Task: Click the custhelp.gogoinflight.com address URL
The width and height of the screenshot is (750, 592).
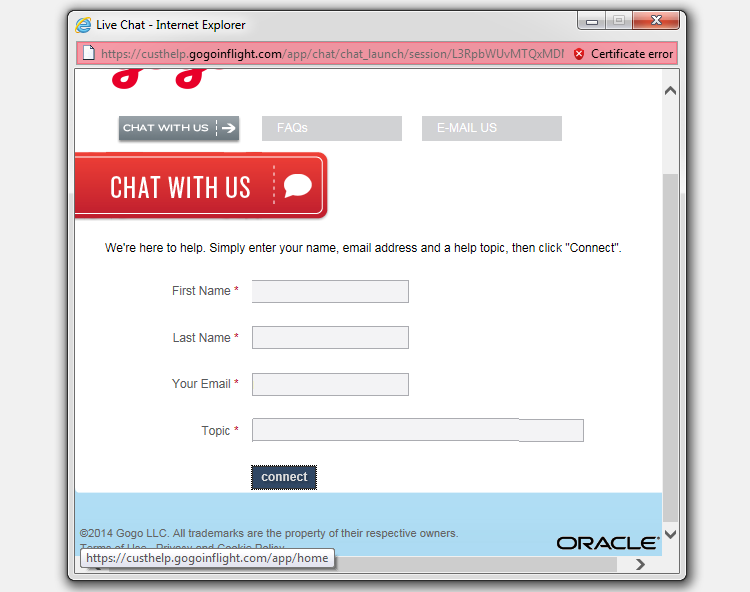Action: click(x=330, y=53)
